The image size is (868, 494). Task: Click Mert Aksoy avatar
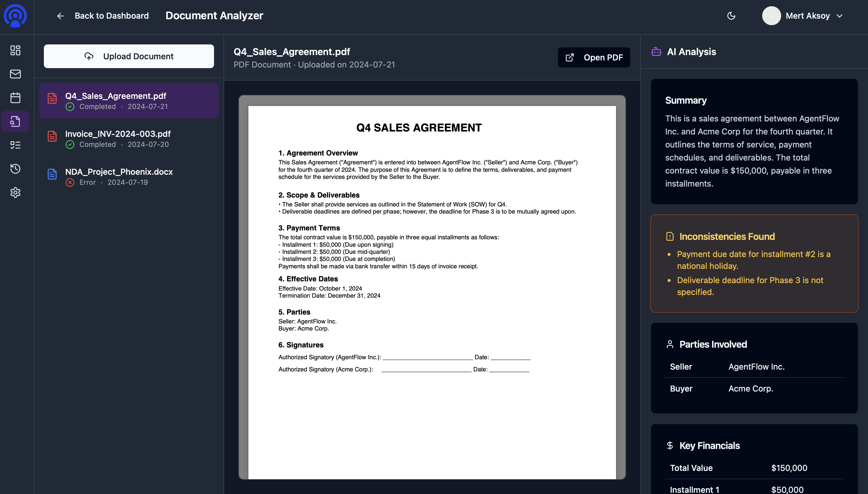pyautogui.click(x=771, y=16)
